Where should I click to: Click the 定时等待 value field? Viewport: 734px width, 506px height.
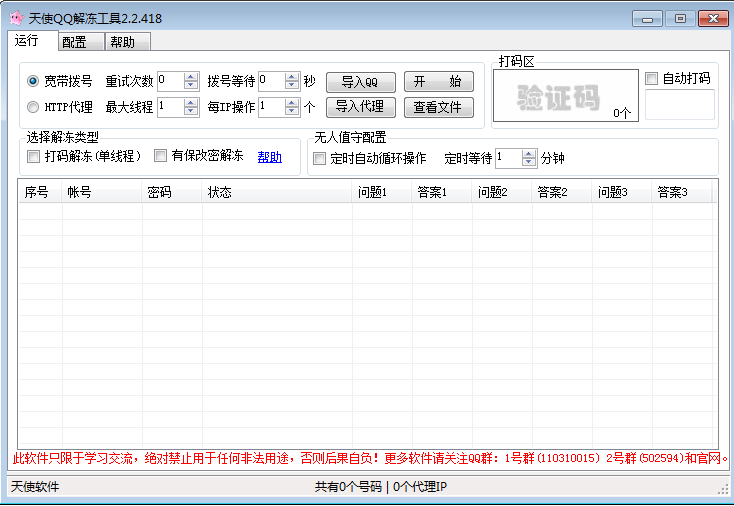(x=508, y=158)
